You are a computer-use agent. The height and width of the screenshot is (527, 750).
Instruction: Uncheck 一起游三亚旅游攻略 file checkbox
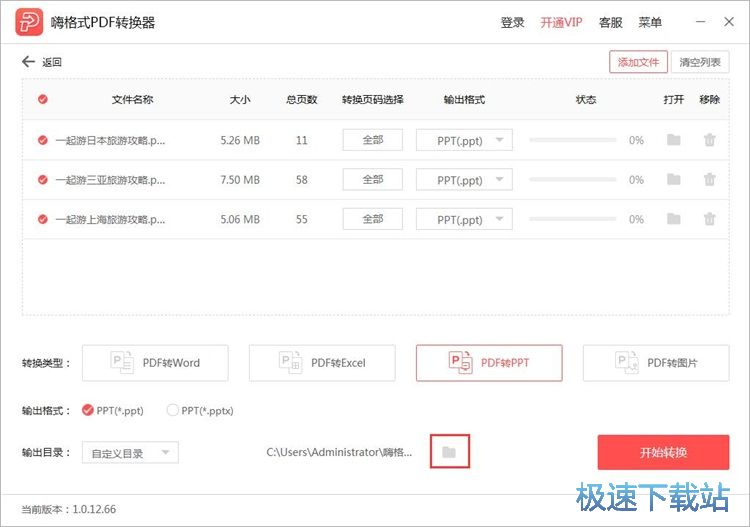43,180
